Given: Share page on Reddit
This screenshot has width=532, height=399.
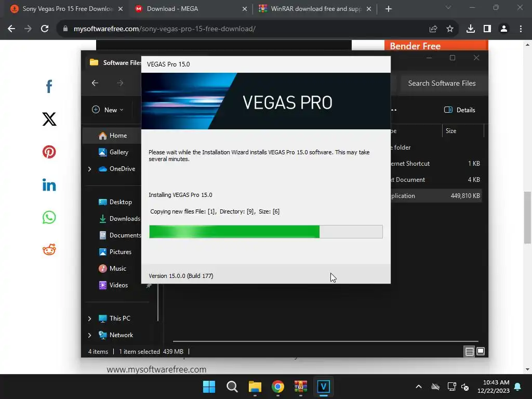Looking at the screenshot, I should (x=49, y=250).
